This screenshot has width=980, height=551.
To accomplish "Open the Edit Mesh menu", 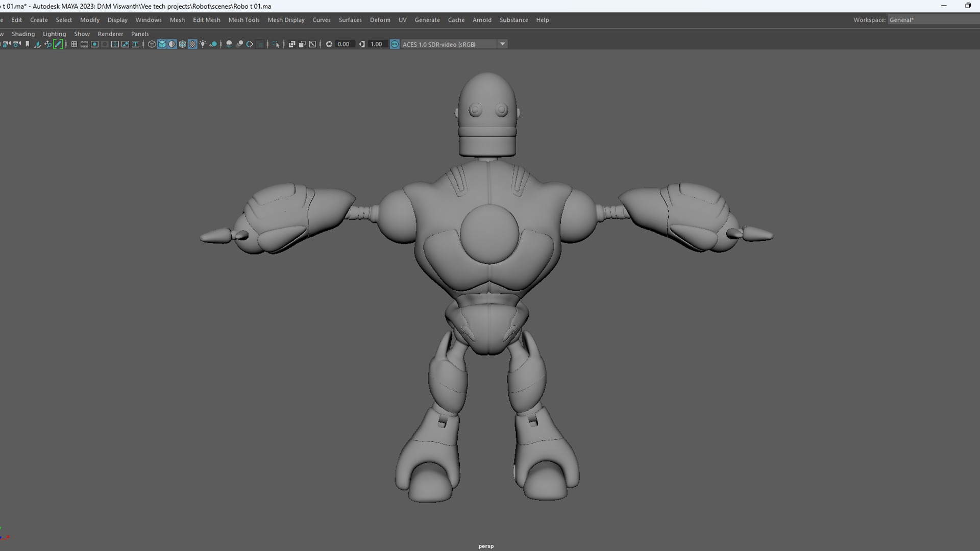I will [x=207, y=20].
